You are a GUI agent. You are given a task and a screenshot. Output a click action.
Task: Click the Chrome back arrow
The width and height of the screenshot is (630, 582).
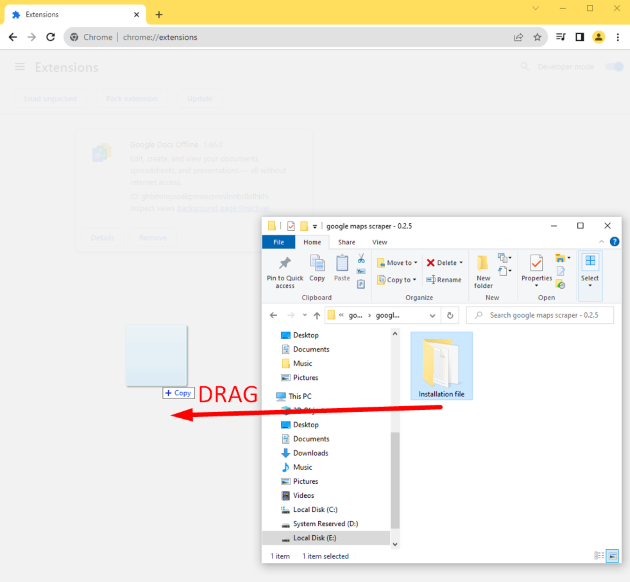pos(13,37)
